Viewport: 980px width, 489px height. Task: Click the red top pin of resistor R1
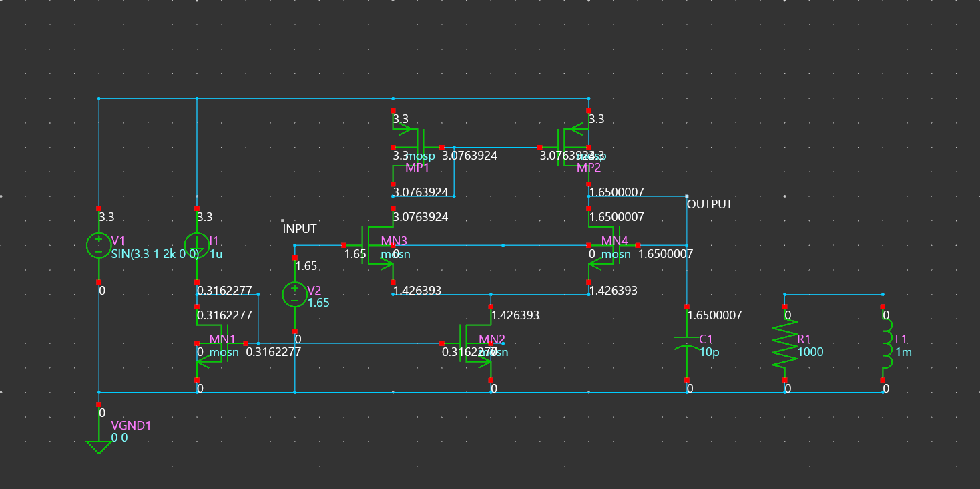(785, 307)
